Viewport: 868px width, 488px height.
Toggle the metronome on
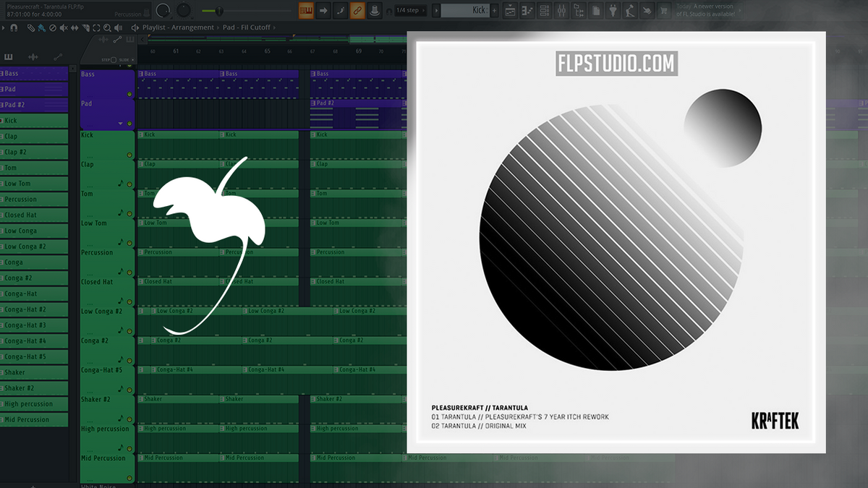click(374, 10)
